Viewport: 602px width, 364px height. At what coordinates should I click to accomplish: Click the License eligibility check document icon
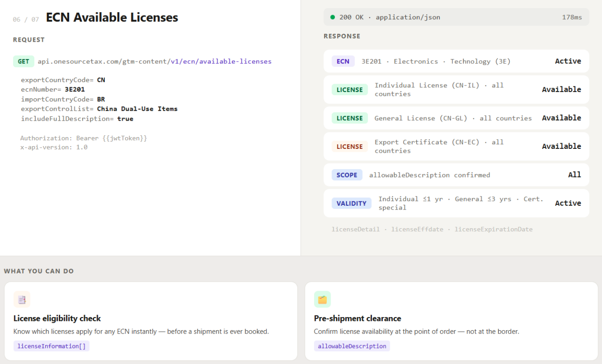click(x=22, y=299)
